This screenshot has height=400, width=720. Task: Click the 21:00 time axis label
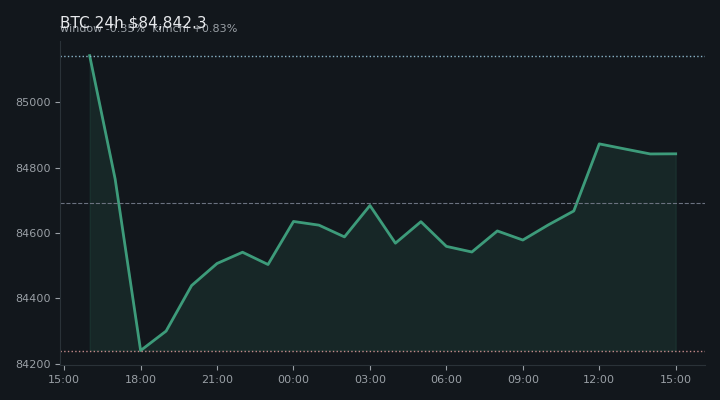click(x=217, y=379)
